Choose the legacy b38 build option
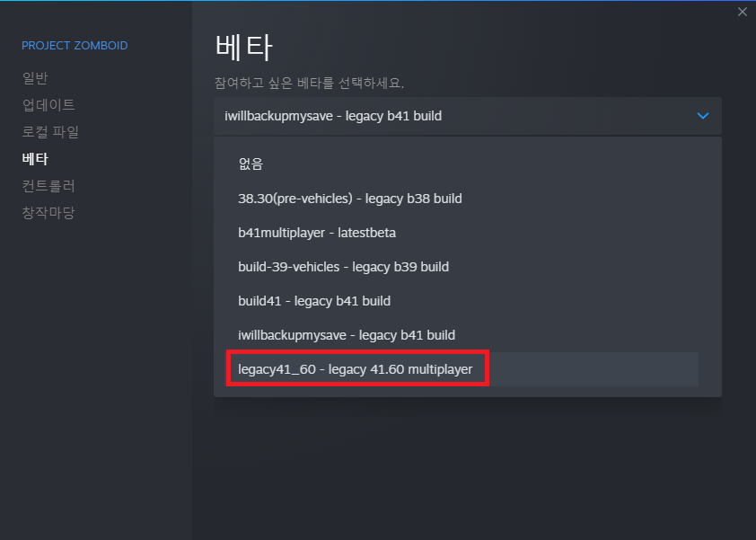This screenshot has width=756, height=540. coord(349,198)
